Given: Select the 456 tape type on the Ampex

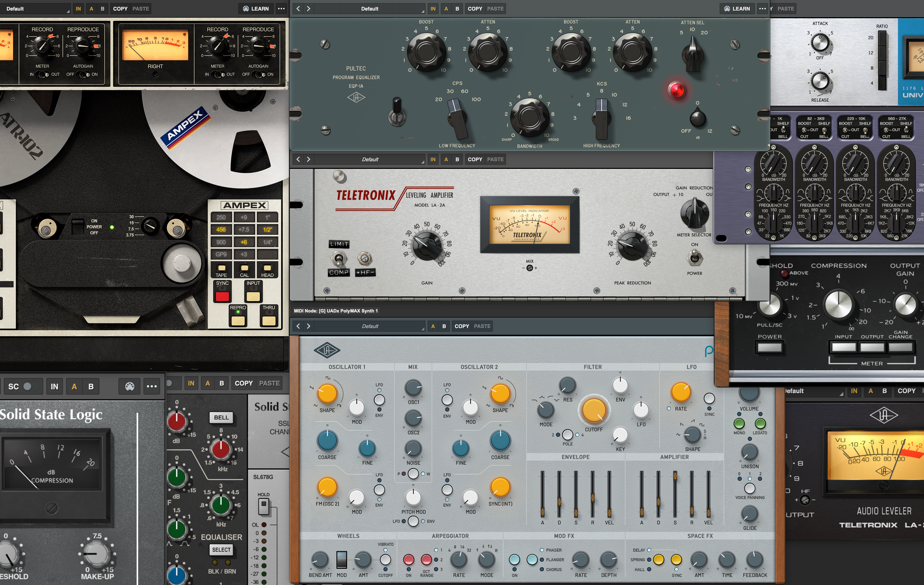Looking at the screenshot, I should point(221,230).
